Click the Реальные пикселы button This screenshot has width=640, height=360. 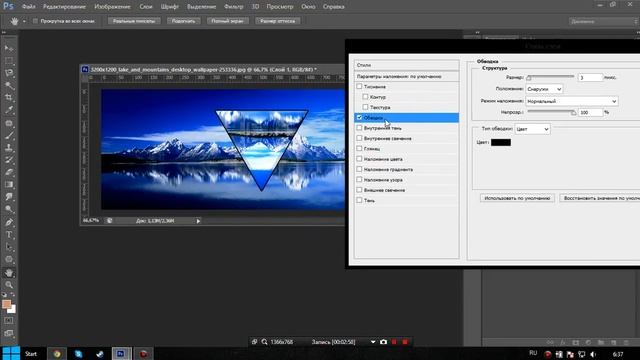point(134,21)
